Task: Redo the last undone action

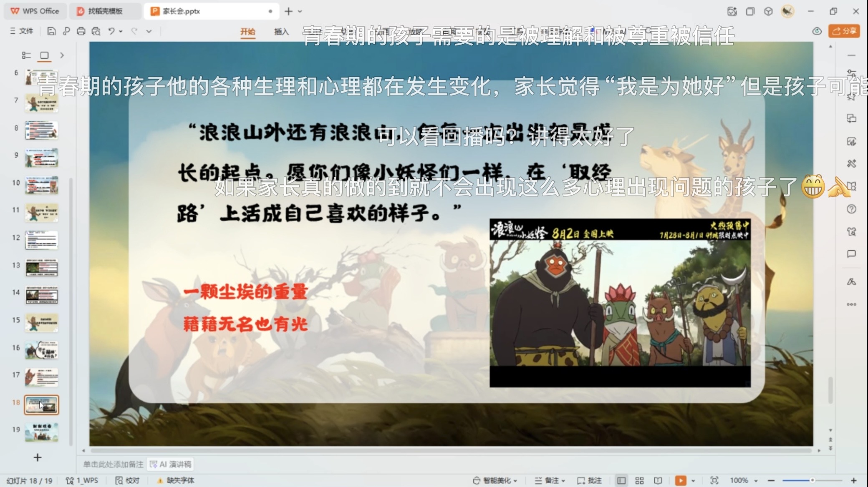Action: (x=134, y=31)
